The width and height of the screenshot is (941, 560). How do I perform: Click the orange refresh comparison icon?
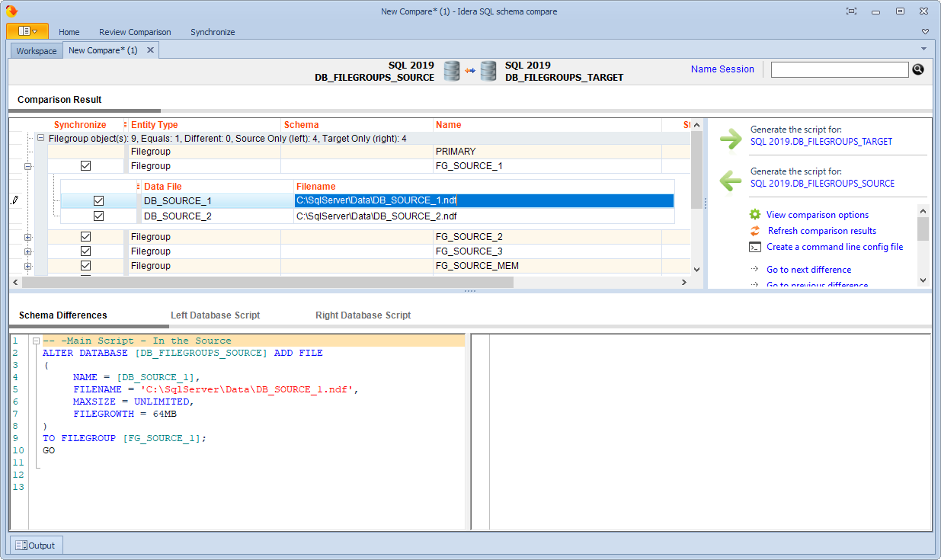pos(754,231)
